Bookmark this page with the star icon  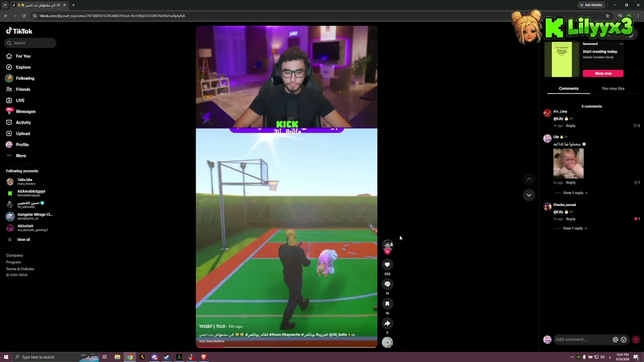point(607,16)
